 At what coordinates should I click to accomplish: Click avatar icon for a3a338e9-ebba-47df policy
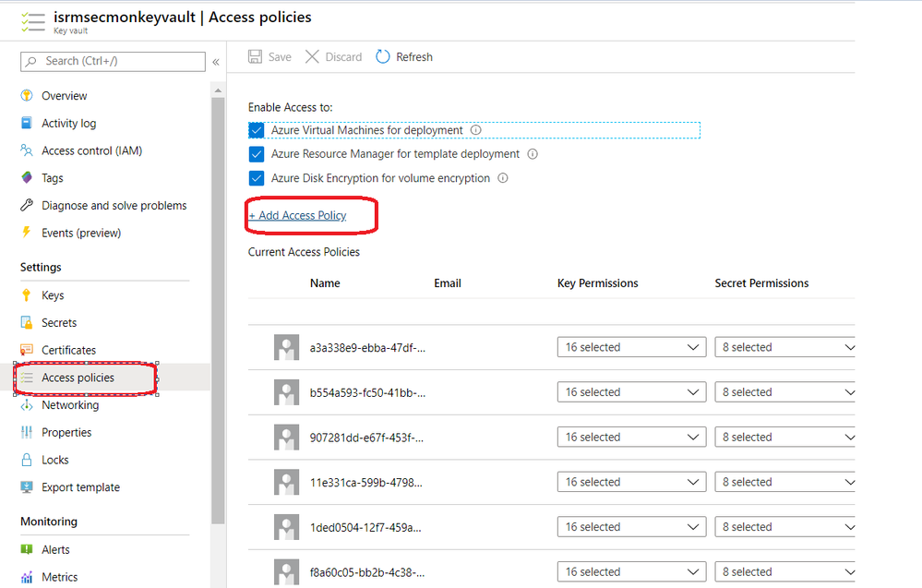(x=286, y=347)
